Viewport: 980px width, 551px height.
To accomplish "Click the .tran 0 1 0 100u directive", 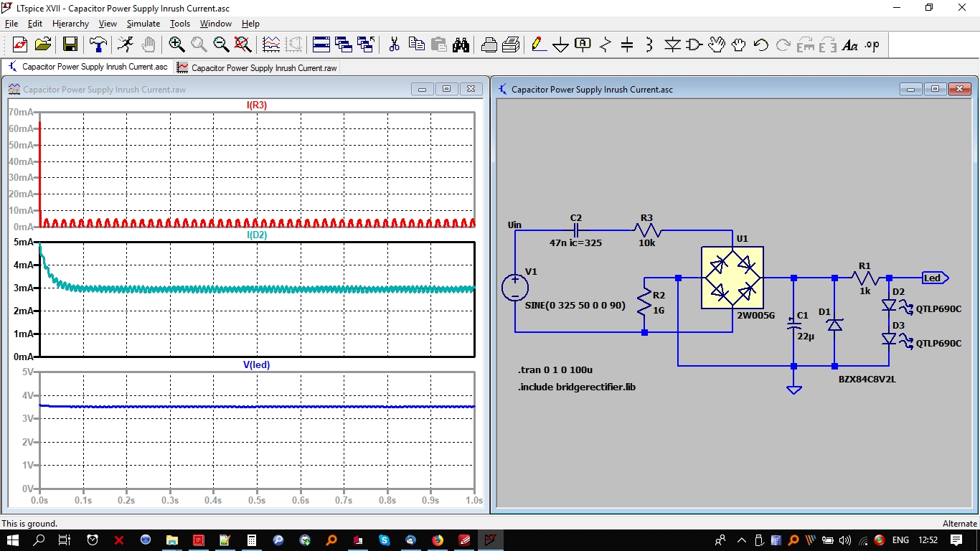I will pyautogui.click(x=556, y=370).
